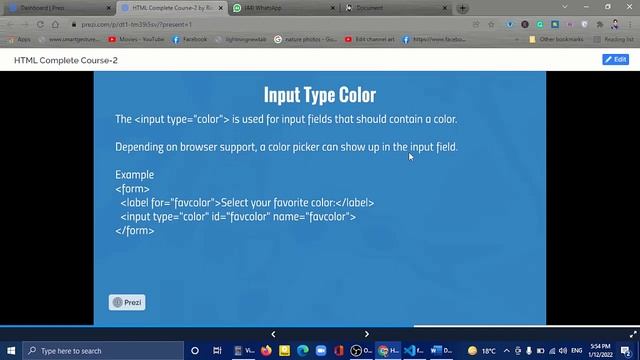Viewport: 640px width, 360px height.
Task: Open Sticky Notes from the taskbar
Action: tap(284, 351)
